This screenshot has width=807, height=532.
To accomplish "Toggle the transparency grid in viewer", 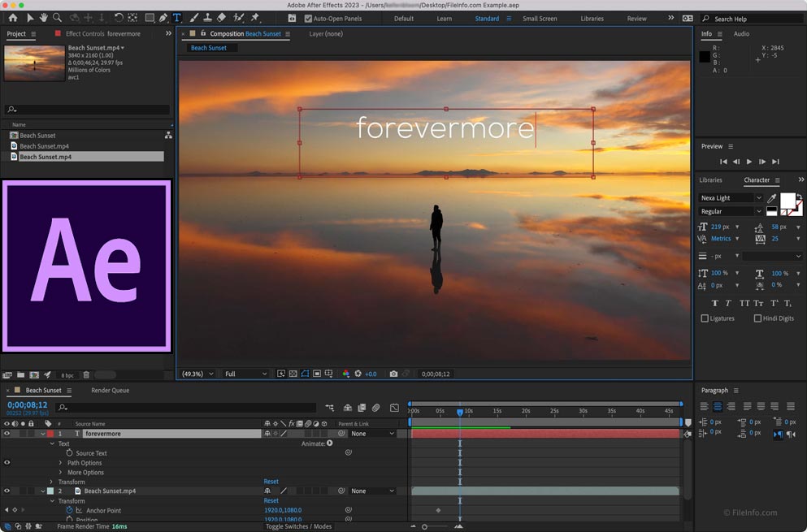I will coord(293,374).
